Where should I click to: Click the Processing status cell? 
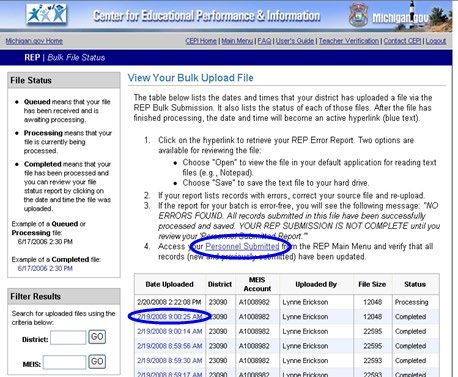coord(412,302)
